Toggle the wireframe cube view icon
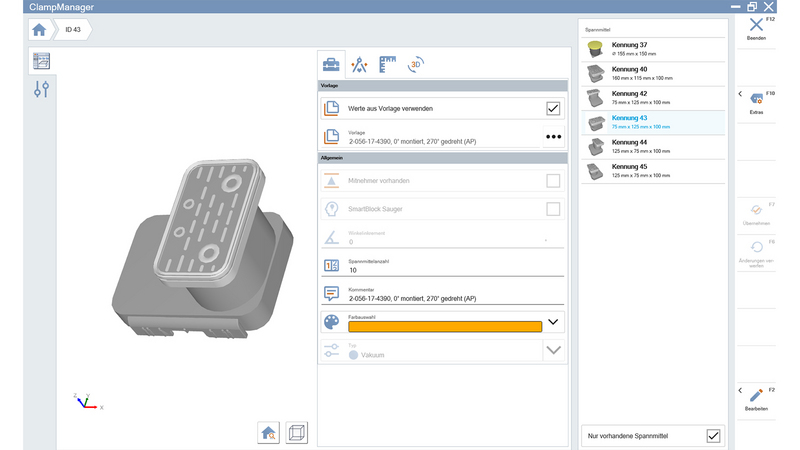The height and width of the screenshot is (450, 800). click(x=297, y=432)
